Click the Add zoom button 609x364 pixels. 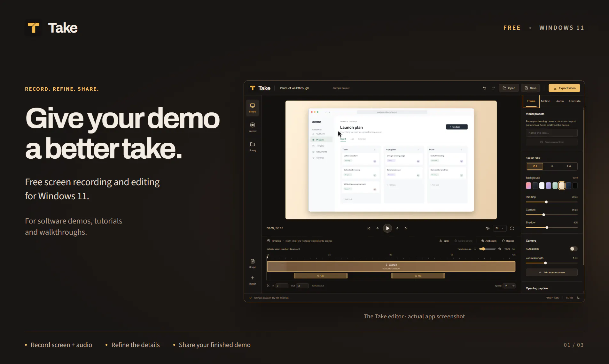(x=489, y=241)
